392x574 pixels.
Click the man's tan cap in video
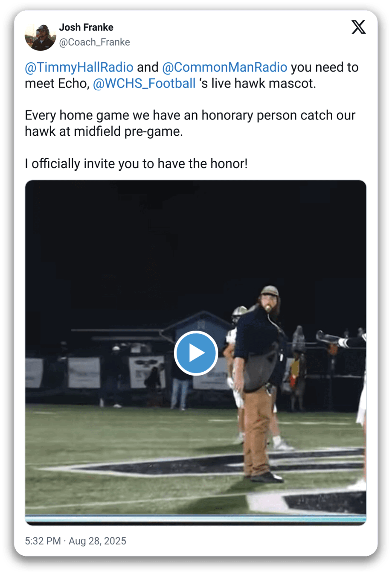pyautogui.click(x=269, y=291)
